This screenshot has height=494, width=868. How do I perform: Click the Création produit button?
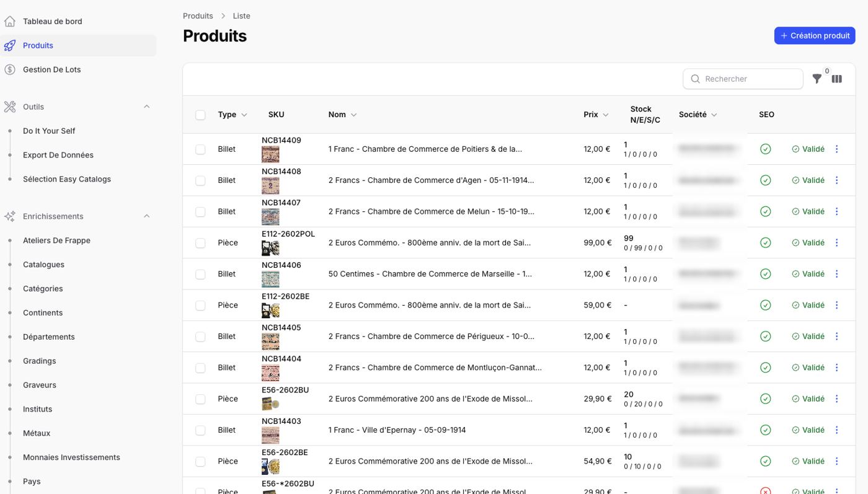coord(815,35)
